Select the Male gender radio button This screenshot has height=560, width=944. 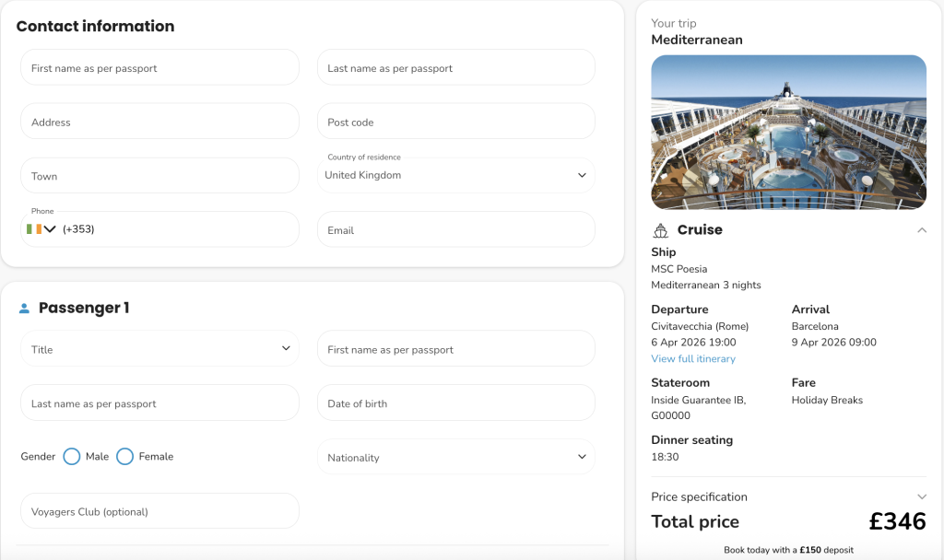(x=72, y=457)
